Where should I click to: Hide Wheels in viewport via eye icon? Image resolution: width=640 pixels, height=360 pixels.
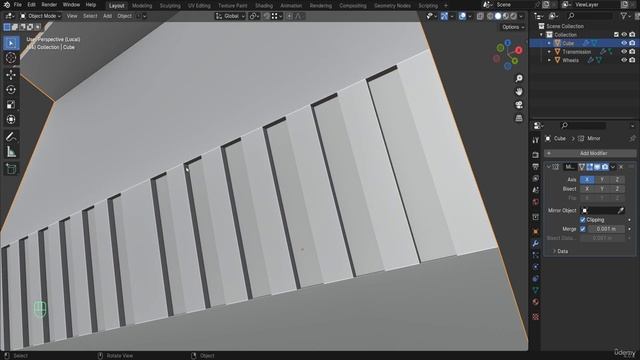624,60
